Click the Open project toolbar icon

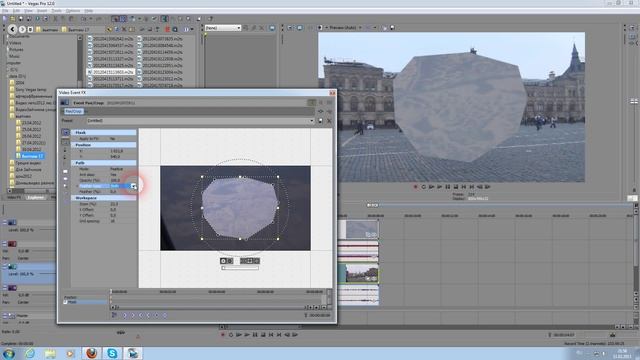click(13, 19)
